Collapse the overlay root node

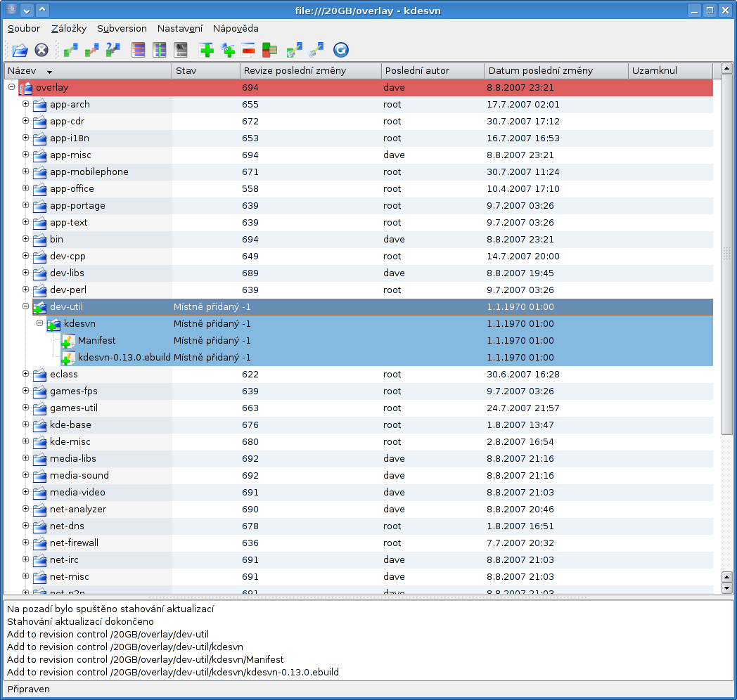coord(12,87)
